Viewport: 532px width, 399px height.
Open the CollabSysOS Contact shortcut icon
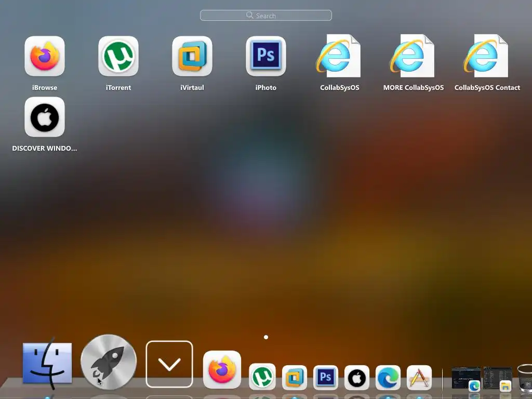click(x=486, y=56)
